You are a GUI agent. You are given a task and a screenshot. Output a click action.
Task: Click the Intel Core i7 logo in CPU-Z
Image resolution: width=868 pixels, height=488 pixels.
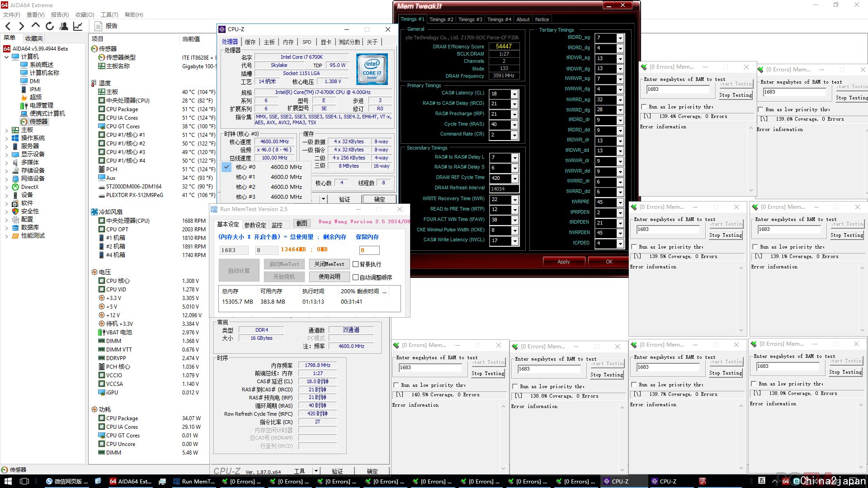[372, 70]
